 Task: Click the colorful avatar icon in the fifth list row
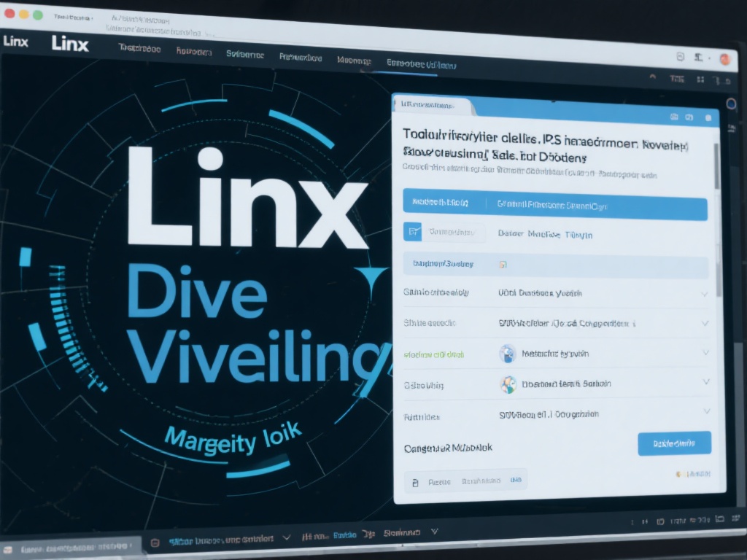pyautogui.click(x=508, y=384)
